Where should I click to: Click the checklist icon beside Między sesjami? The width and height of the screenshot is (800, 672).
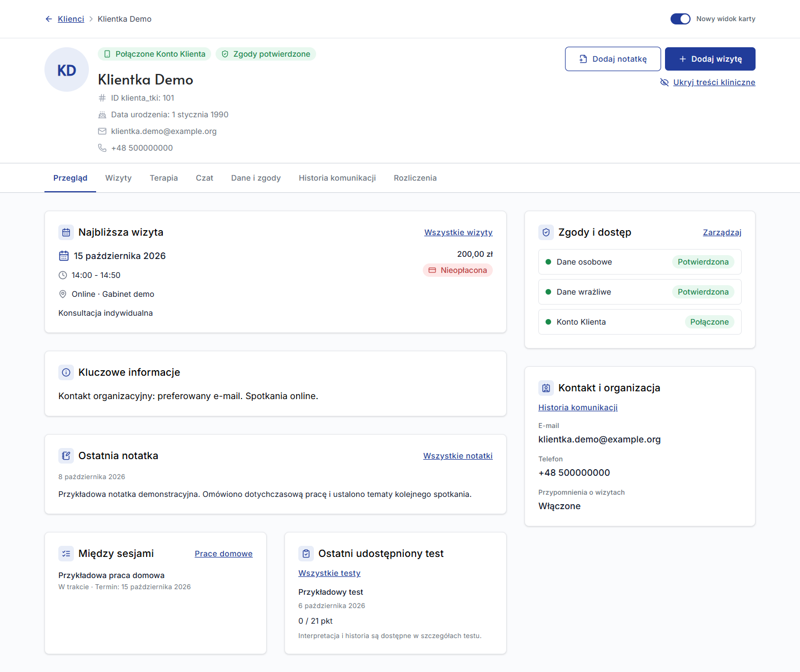coord(66,554)
